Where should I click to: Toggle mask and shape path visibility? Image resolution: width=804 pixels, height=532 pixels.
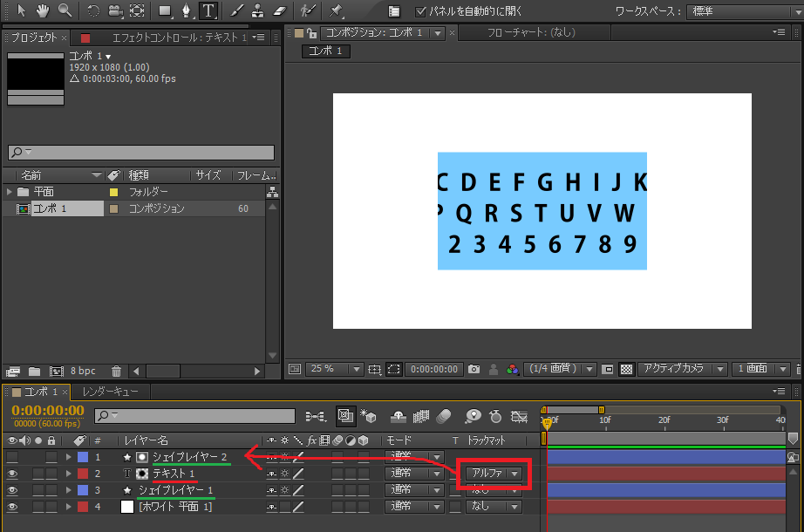(x=394, y=370)
